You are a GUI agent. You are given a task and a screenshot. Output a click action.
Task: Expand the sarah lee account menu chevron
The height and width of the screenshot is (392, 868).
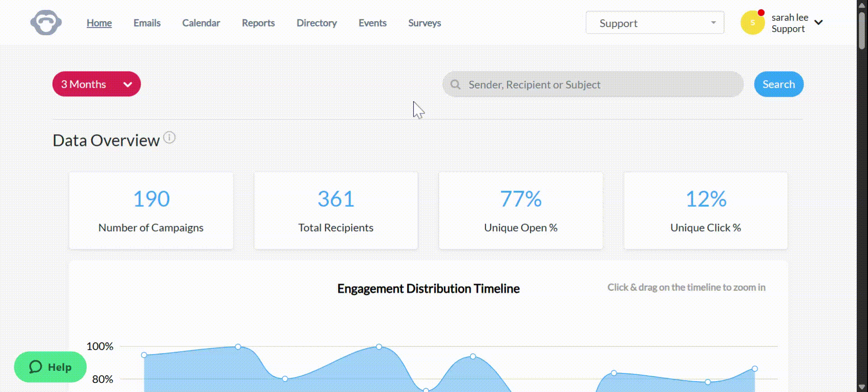pos(818,23)
